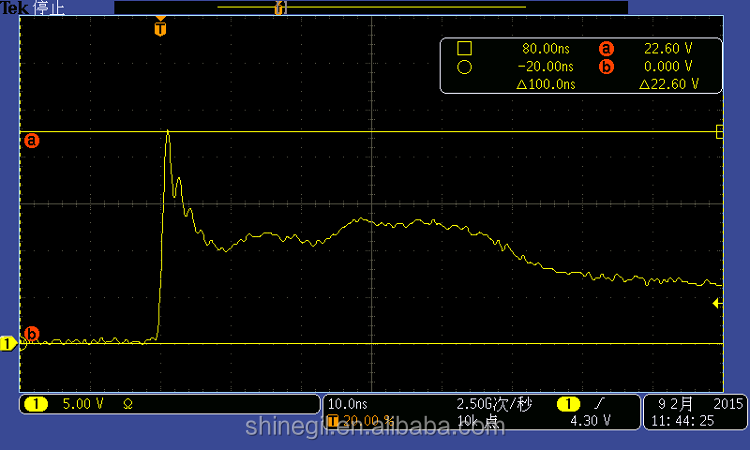The image size is (750, 450).
Task: Click the horizontal cursor a line
Action: coord(371,132)
